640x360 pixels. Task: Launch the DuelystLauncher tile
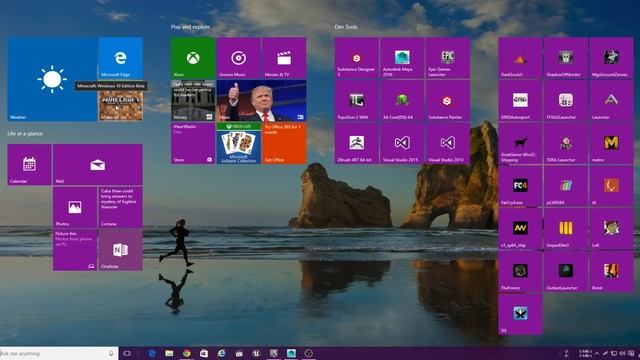coord(566,271)
